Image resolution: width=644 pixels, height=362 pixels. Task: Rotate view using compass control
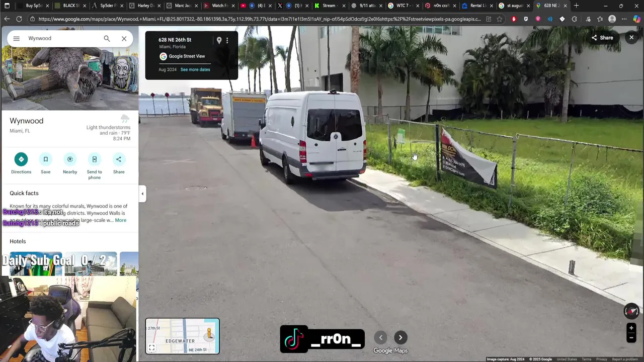click(631, 311)
